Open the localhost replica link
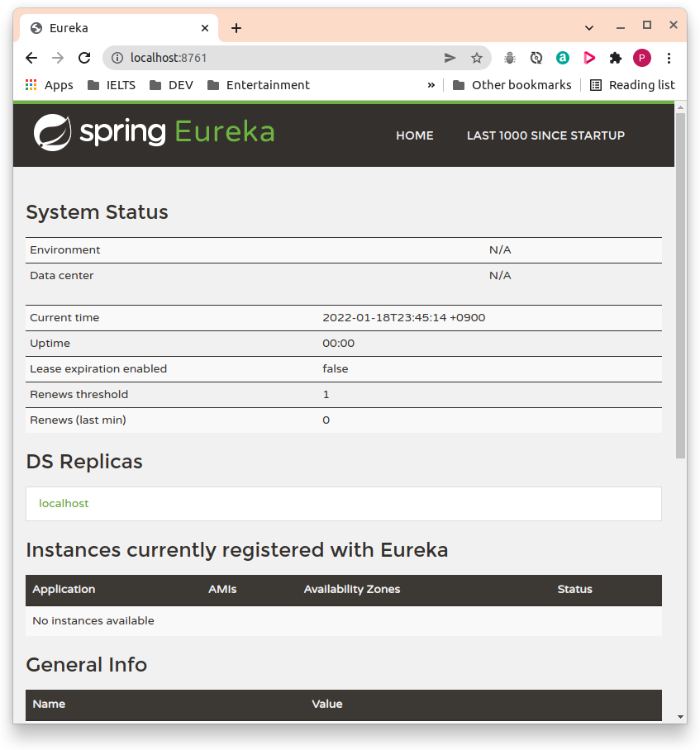Screen dimensions: 700x750 pyautogui.click(x=64, y=503)
